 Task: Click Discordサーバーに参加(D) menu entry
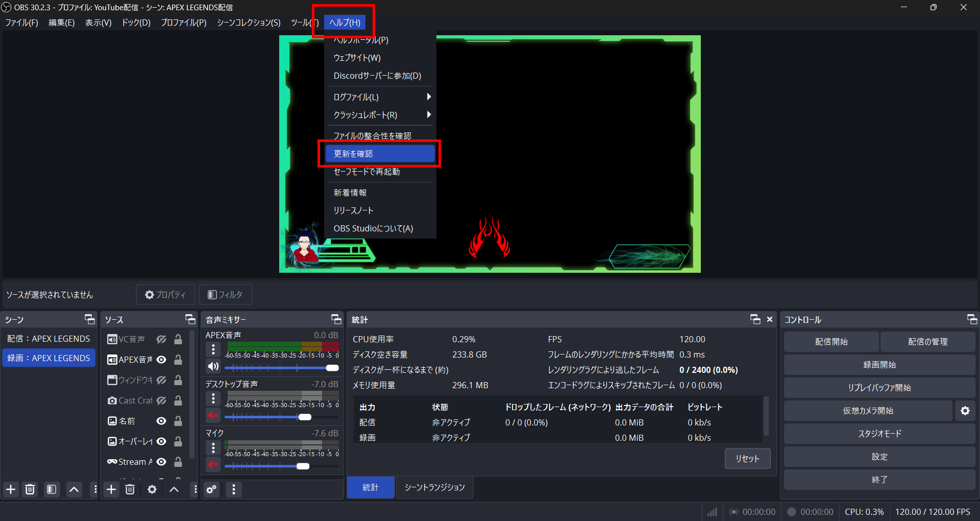pyautogui.click(x=380, y=76)
